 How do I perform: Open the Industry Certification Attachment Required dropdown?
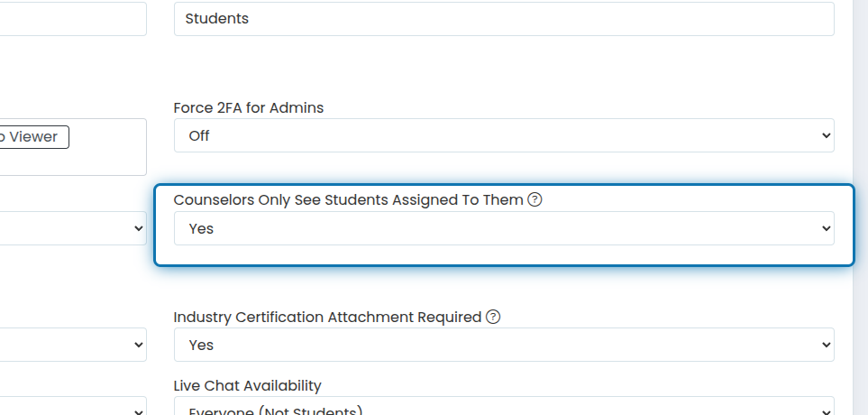(x=504, y=345)
